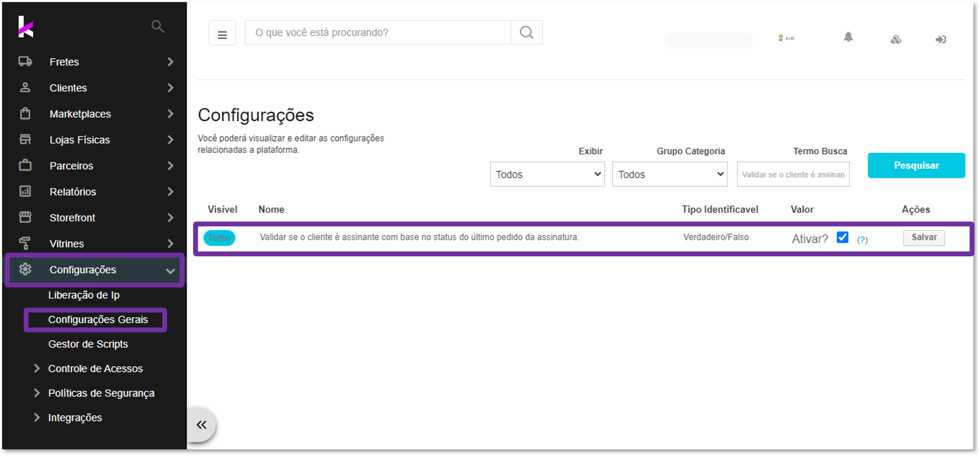
Task: Click the Nome column header
Action: click(x=271, y=209)
